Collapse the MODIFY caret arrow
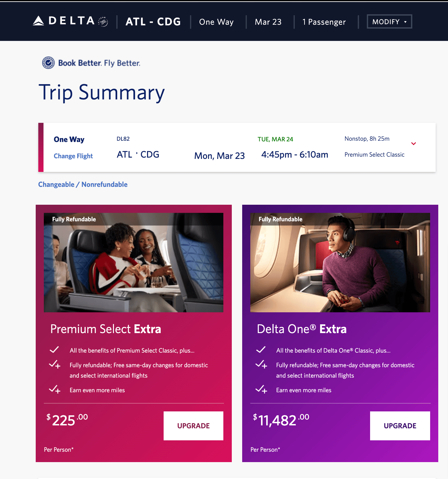This screenshot has height=479, width=448. [405, 22]
